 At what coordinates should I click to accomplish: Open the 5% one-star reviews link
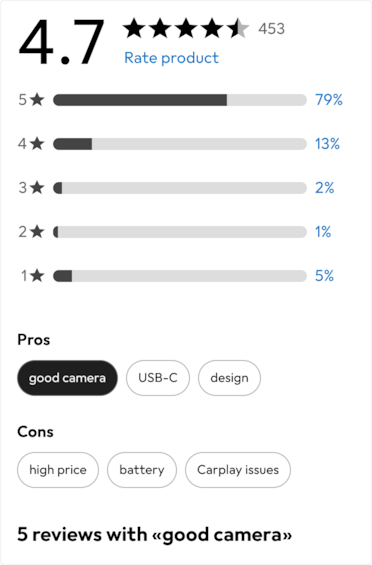324,276
